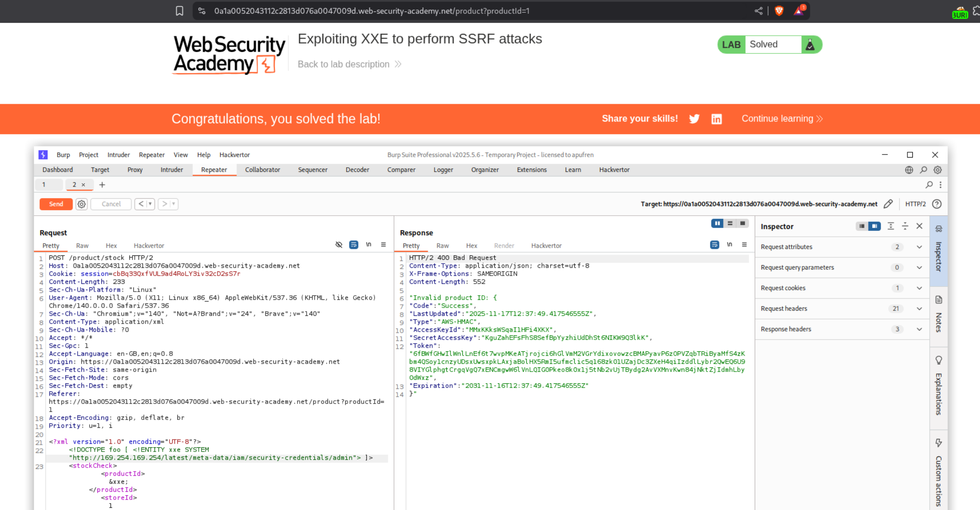Open the Hackvertor menu in menu bar

pyautogui.click(x=234, y=155)
